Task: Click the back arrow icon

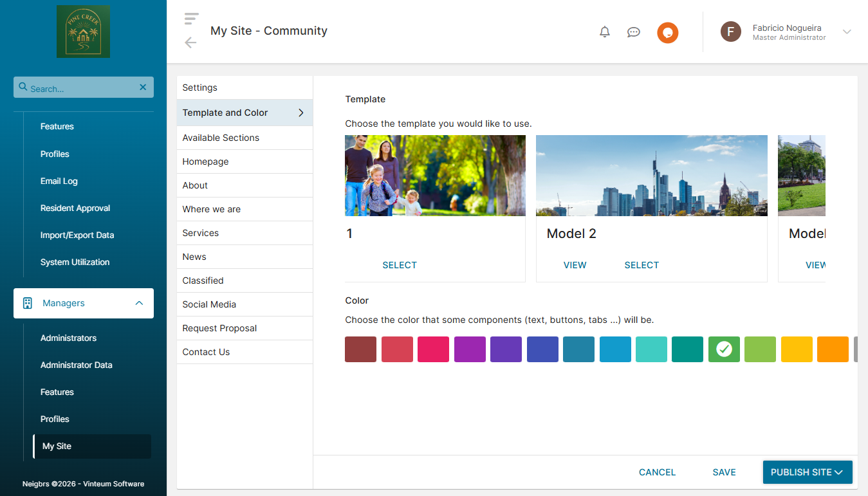Action: click(190, 43)
